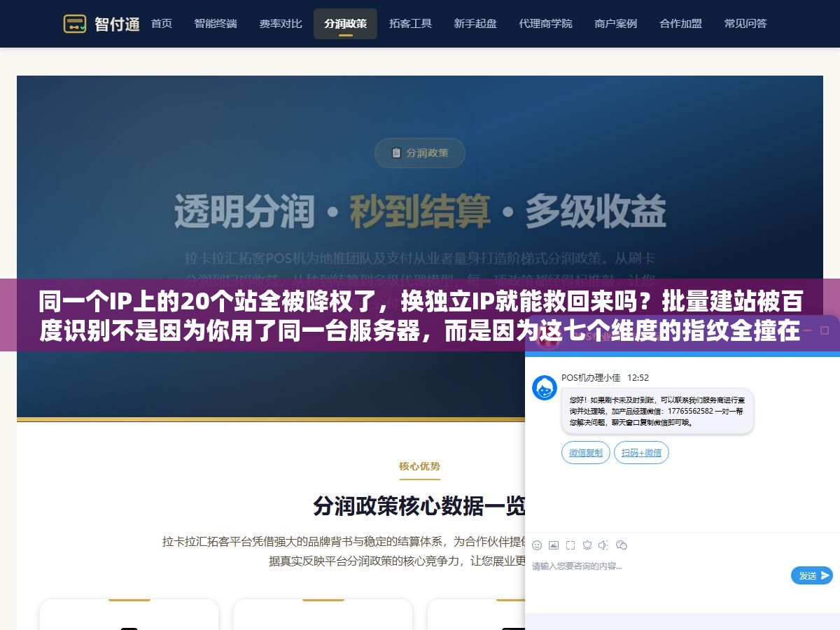Click the agent chat message bubble

pos(657,412)
